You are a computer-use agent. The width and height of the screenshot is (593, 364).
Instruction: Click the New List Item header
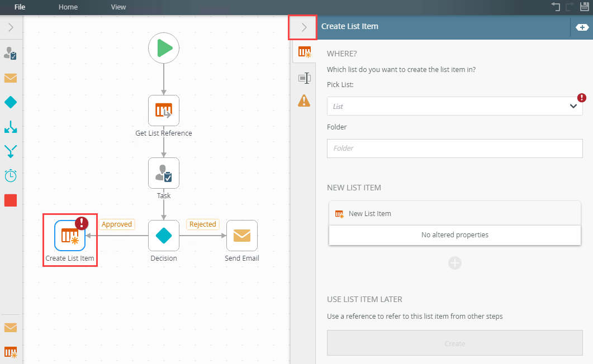coord(454,214)
